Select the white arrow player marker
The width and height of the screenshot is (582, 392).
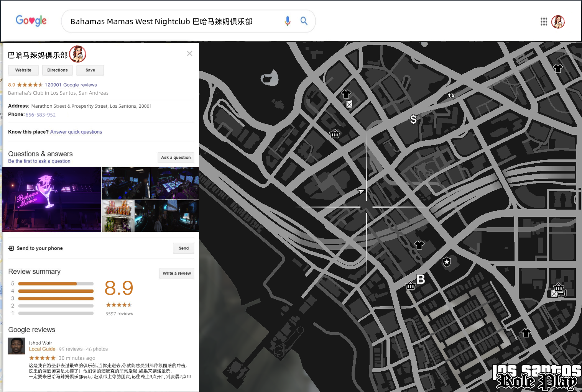[x=361, y=191]
